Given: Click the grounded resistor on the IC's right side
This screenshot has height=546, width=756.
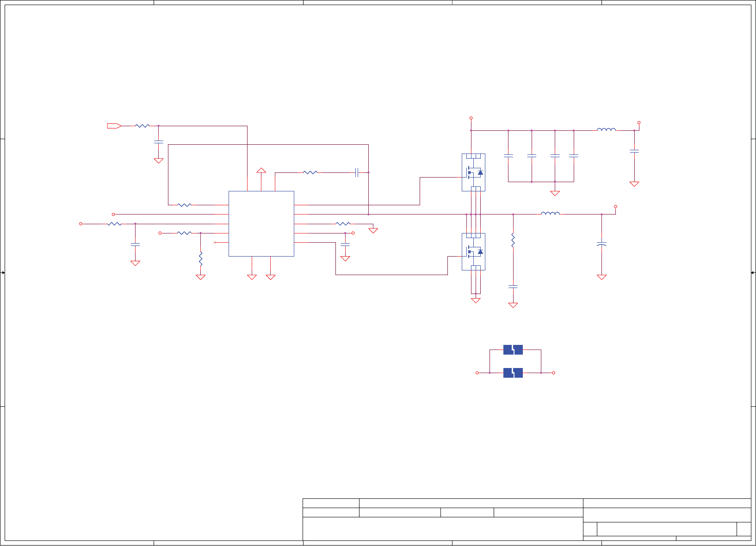Looking at the screenshot, I should [343, 224].
